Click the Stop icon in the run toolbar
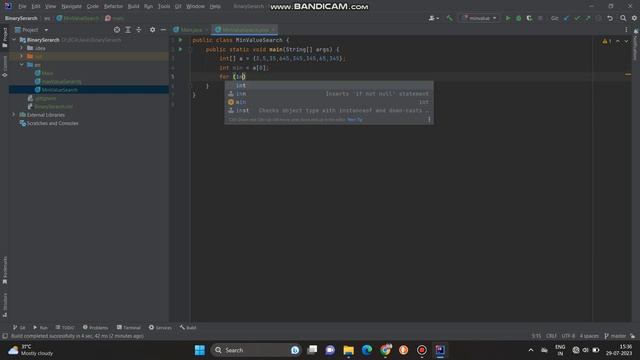Screen dimensions: 640x360 (x=540, y=18)
